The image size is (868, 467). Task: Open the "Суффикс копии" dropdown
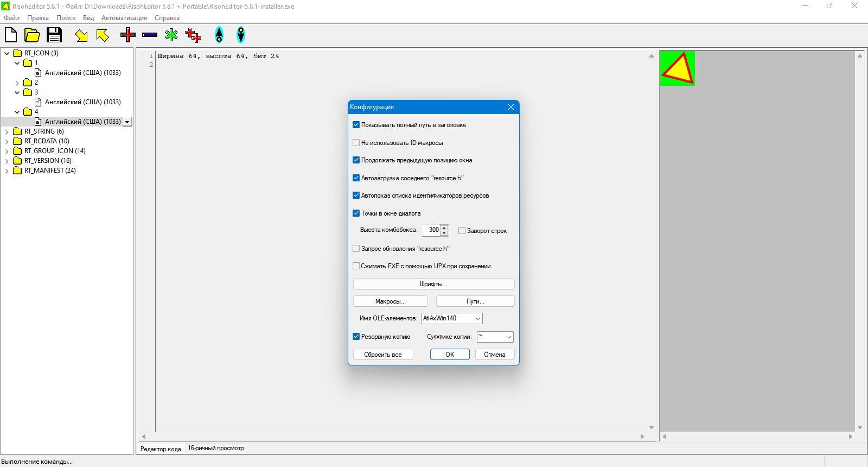[x=495, y=337]
